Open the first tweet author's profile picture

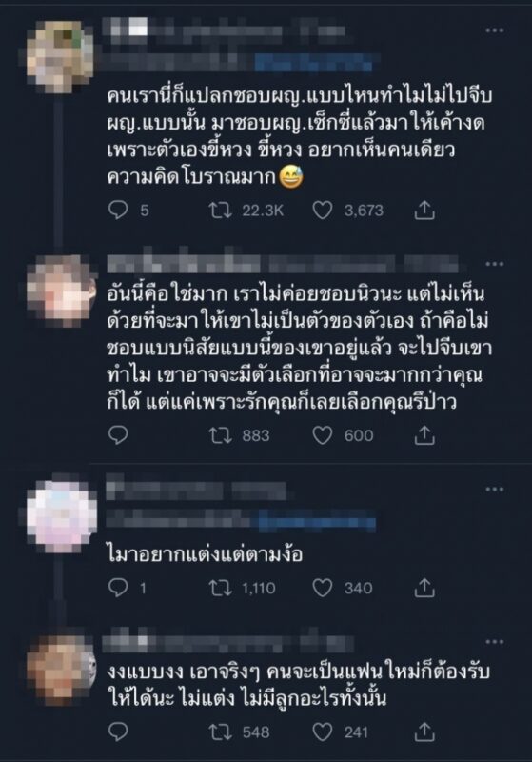point(60,56)
